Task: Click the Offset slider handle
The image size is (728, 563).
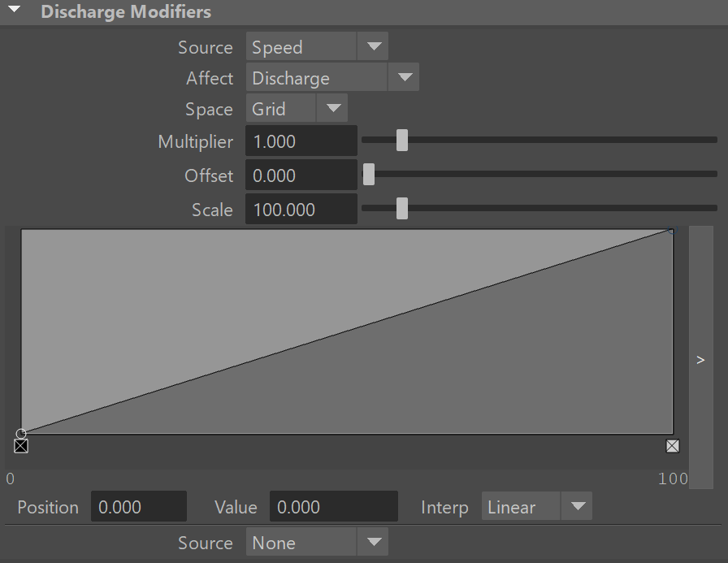Action: [x=369, y=175]
